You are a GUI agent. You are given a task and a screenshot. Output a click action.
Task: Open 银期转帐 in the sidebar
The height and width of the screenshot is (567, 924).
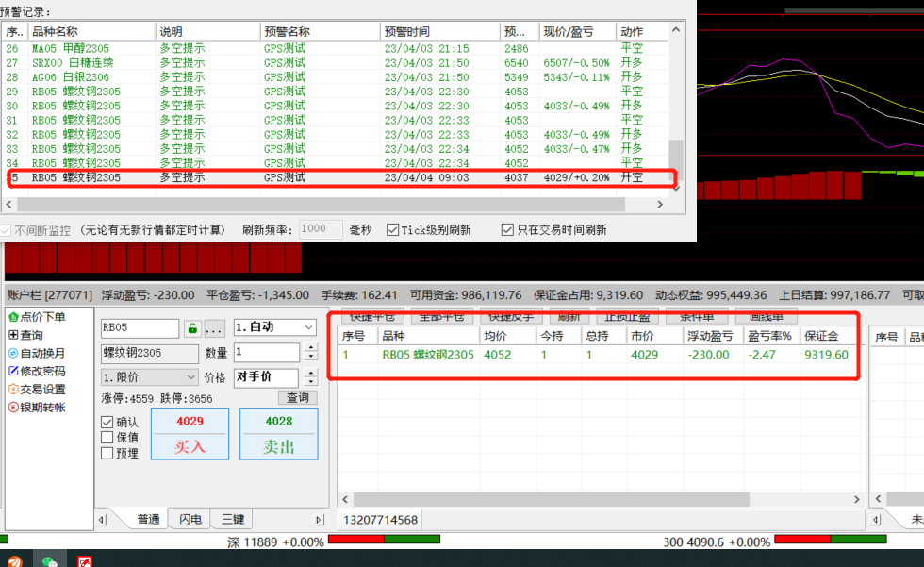[42, 407]
